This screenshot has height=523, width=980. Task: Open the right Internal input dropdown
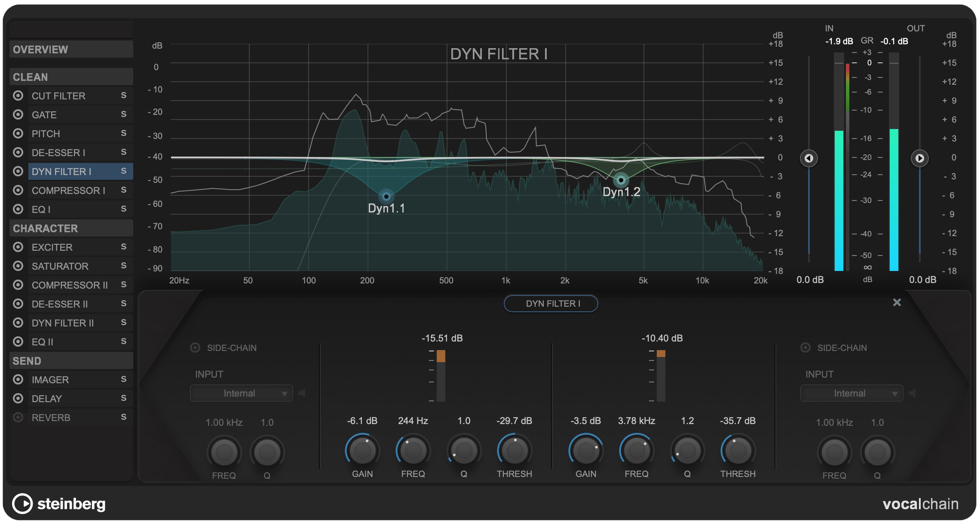[x=851, y=393]
